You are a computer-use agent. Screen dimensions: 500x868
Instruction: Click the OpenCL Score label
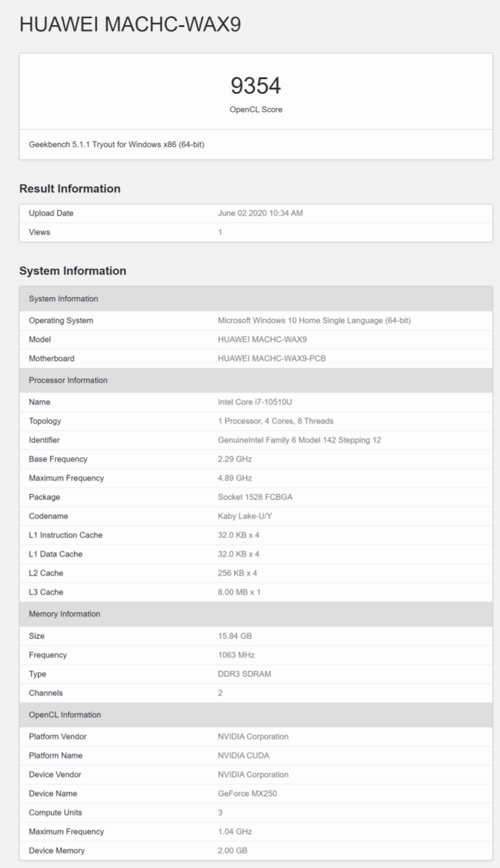click(256, 109)
